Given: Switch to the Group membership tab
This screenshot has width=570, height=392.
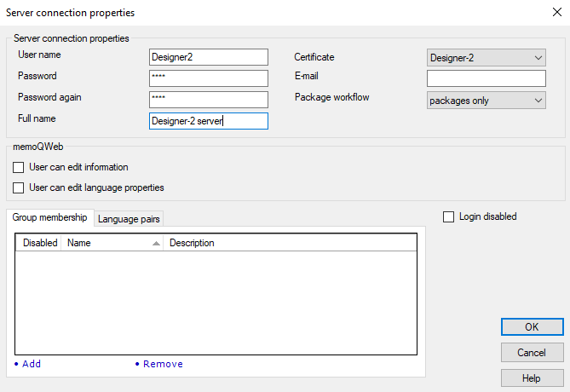Looking at the screenshot, I should [49, 218].
